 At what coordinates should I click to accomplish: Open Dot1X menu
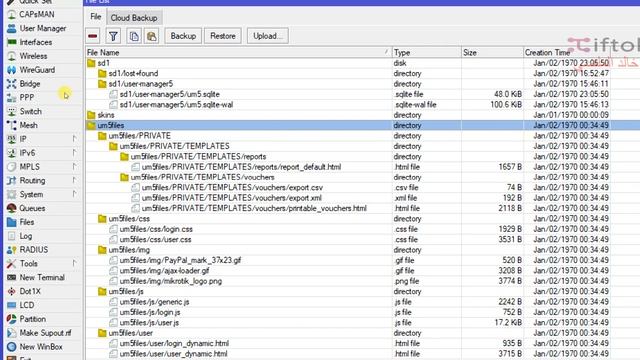click(x=30, y=291)
